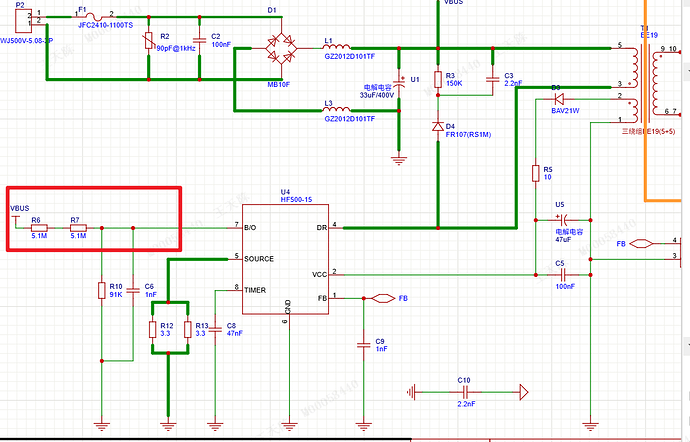
Task: Click the R10 91K resistor
Action: pos(101,291)
